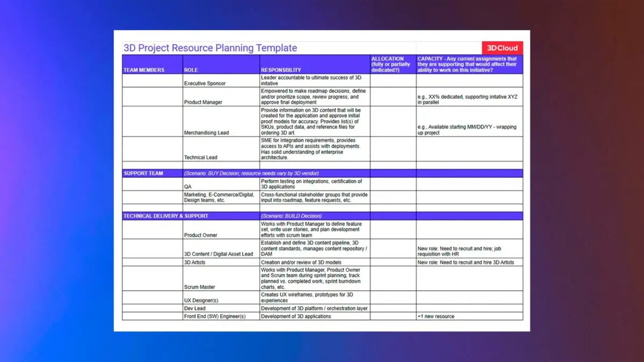Select "job requisition with HR" capacity cell
644x362 pixels.
click(470, 249)
